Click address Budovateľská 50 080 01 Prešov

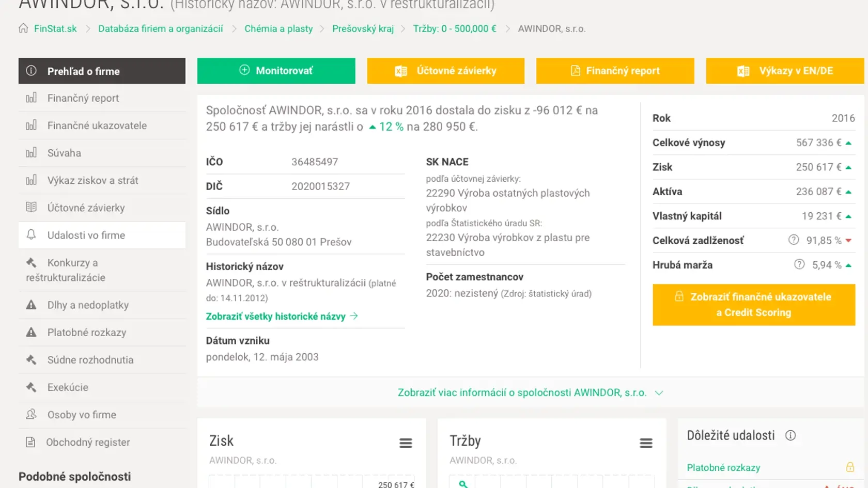[278, 242]
